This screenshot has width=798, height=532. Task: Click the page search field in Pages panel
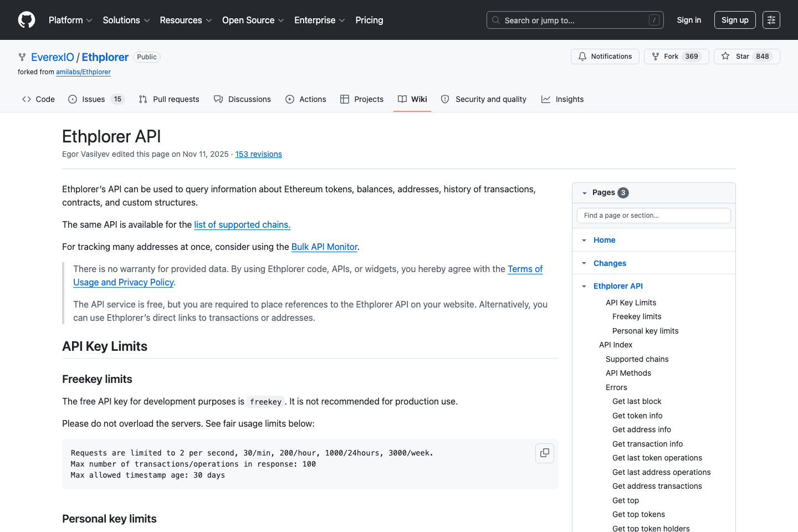click(653, 215)
